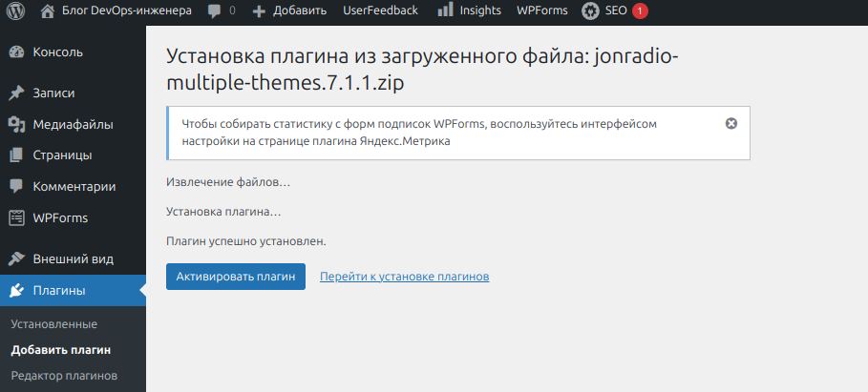Follow the Перейти к установке плагинов link
The width and height of the screenshot is (868, 392).
coord(404,277)
